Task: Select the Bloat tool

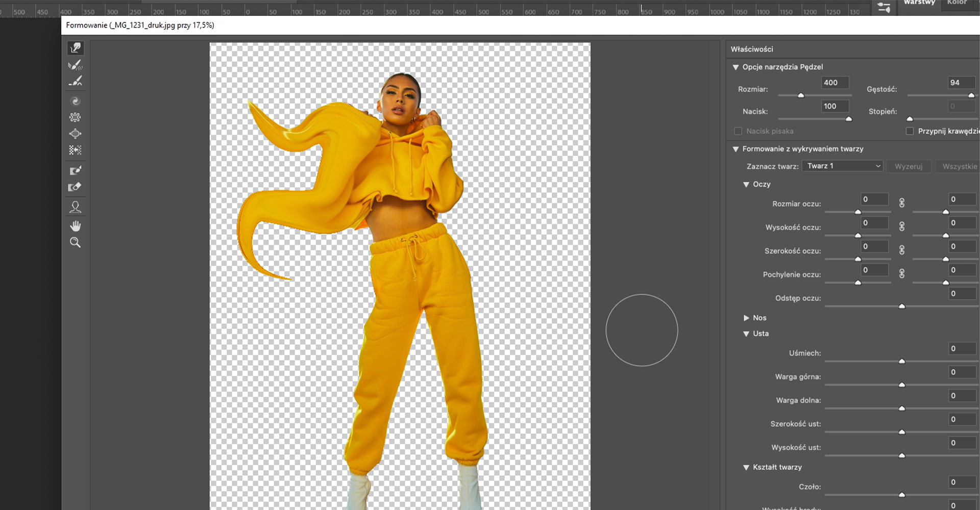Action: coord(76,134)
